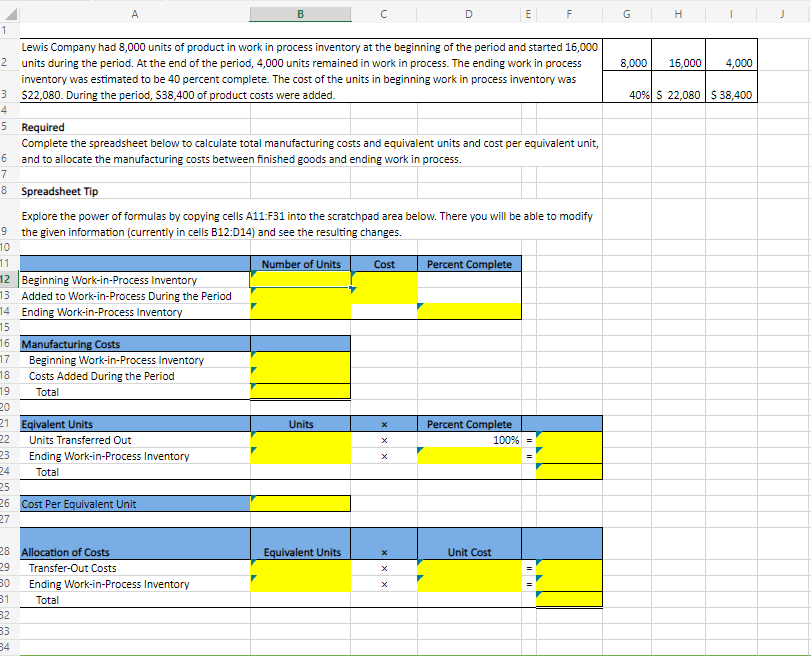811x656 pixels.
Task: Click the yellow Cost Per Equivalent Unit cell
Action: [x=299, y=503]
